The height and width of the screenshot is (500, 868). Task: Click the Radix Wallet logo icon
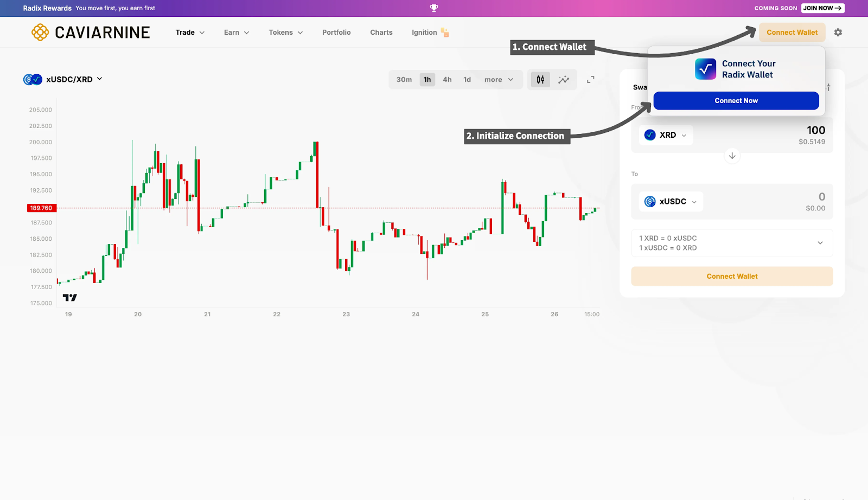pyautogui.click(x=706, y=69)
